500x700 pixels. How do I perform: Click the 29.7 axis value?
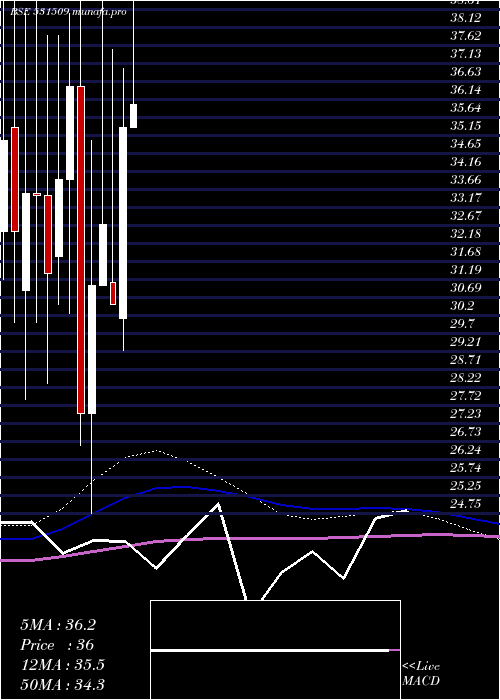[x=462, y=324]
